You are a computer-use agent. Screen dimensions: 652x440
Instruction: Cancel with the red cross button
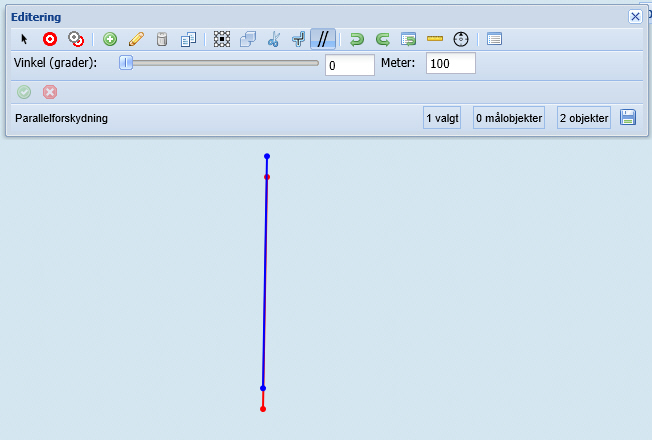[50, 92]
